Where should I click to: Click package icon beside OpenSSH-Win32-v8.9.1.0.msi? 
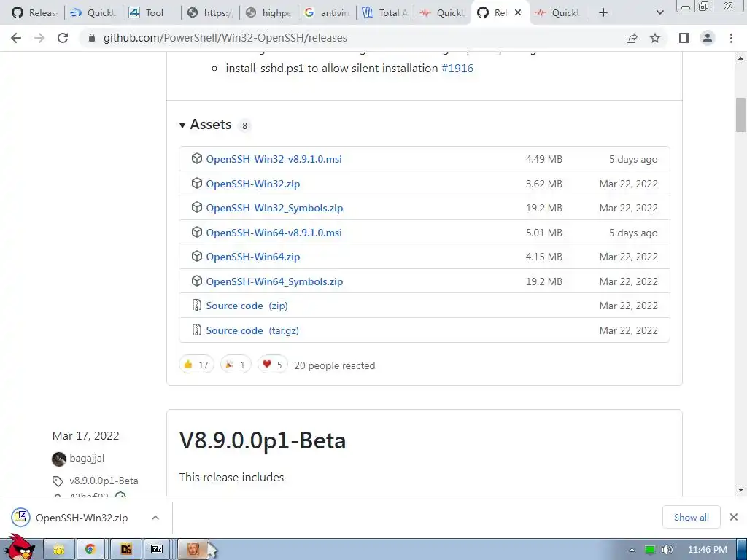point(197,158)
